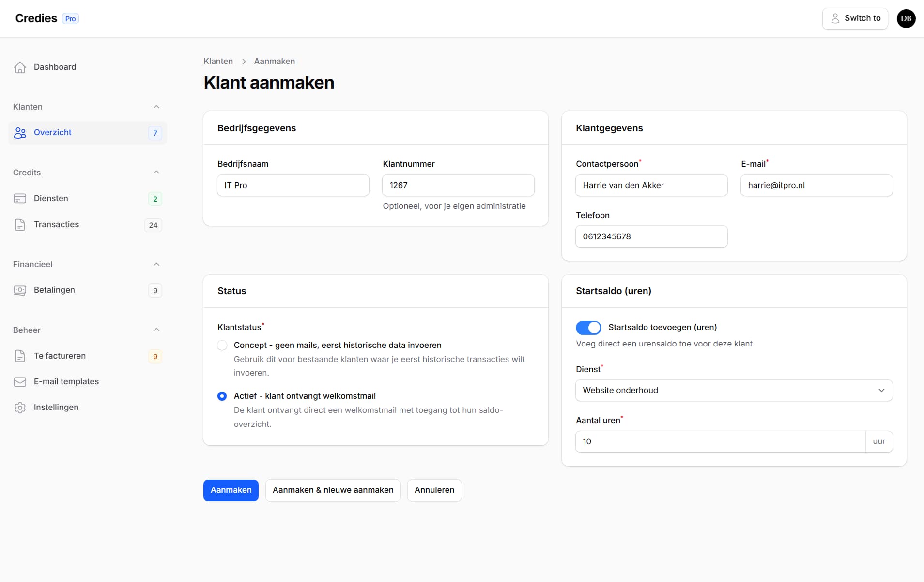
Task: Open Te factureren invoice icon
Action: tap(20, 355)
